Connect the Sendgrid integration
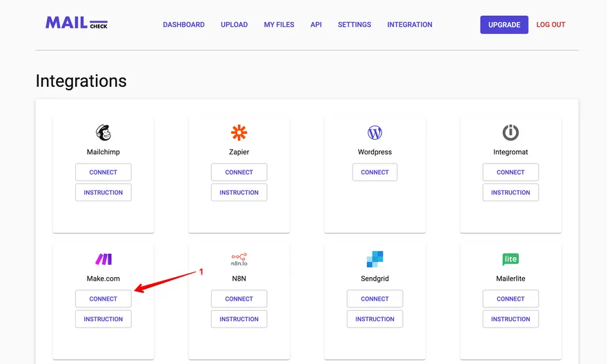 375,299
